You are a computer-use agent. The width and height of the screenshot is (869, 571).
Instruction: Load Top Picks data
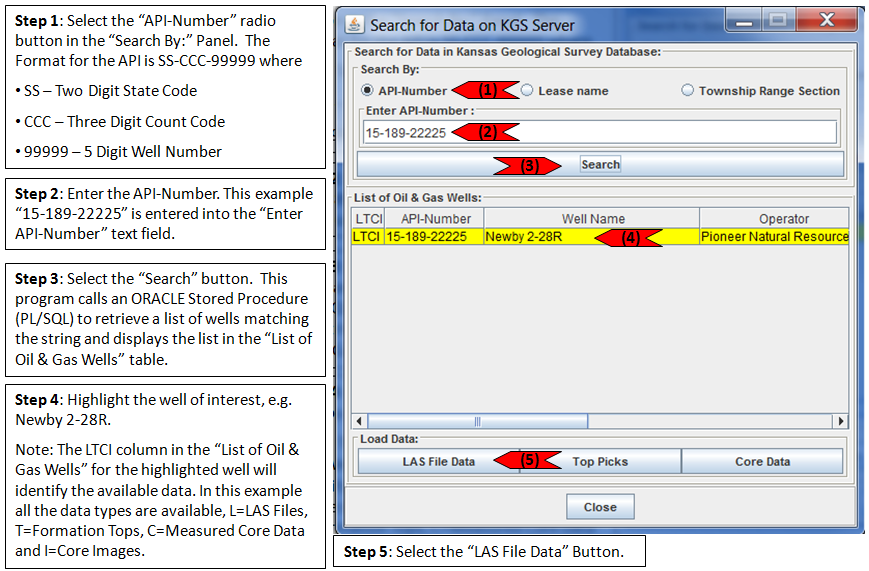point(600,461)
